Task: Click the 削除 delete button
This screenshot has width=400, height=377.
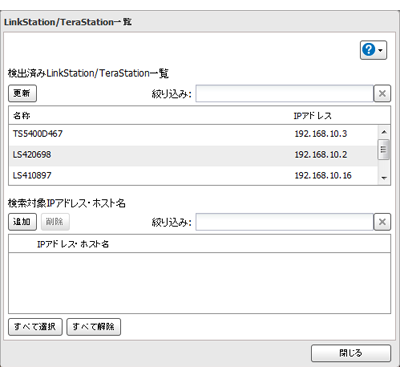Action: 55,222
